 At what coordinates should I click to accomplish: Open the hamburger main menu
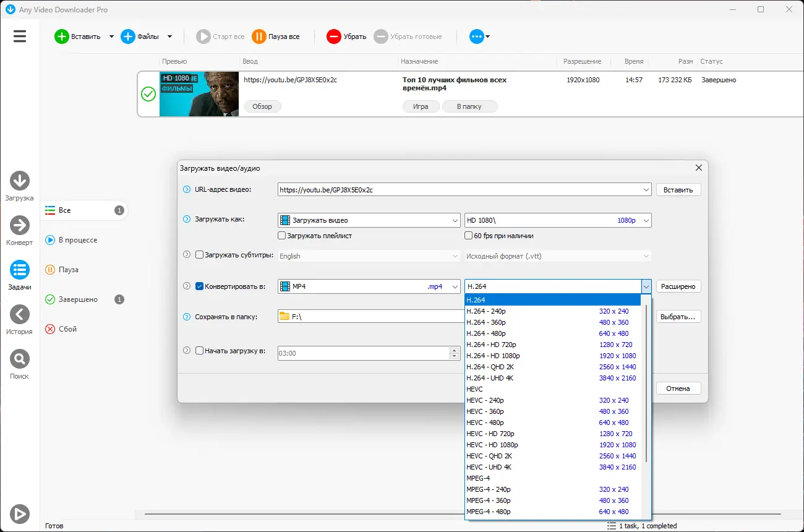pos(20,36)
